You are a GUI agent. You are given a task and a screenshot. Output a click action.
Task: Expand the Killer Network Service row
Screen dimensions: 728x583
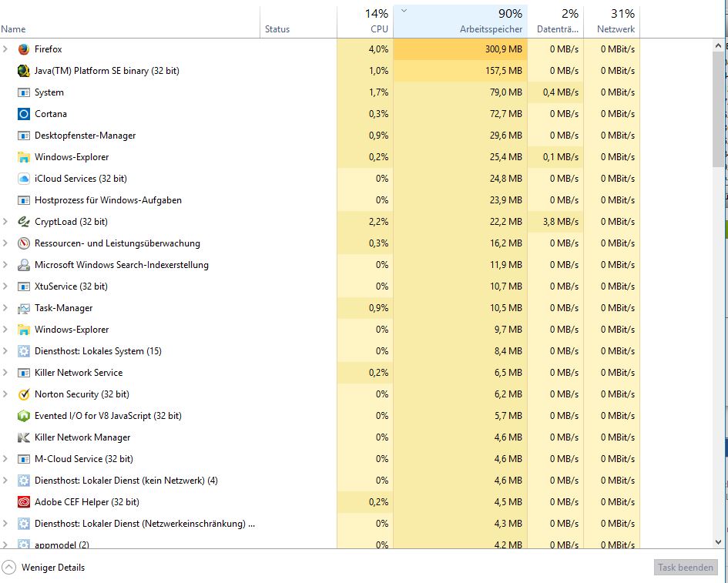[5, 372]
